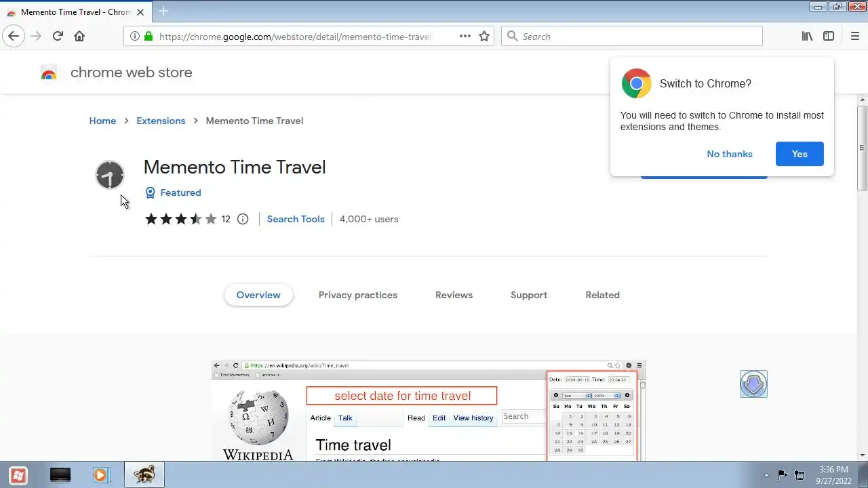
Task: Click the extension screenshot preview
Action: point(429,411)
